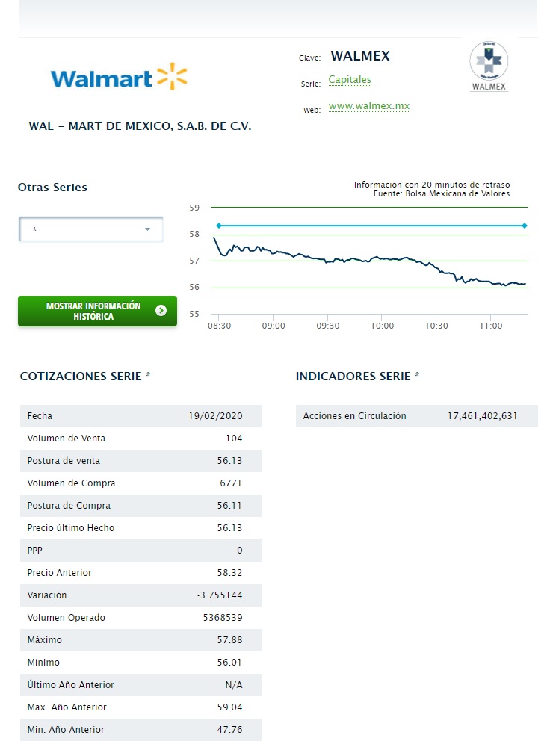Click right diamond marker on blue reference line
The width and height of the screenshot is (550, 756).
click(525, 226)
